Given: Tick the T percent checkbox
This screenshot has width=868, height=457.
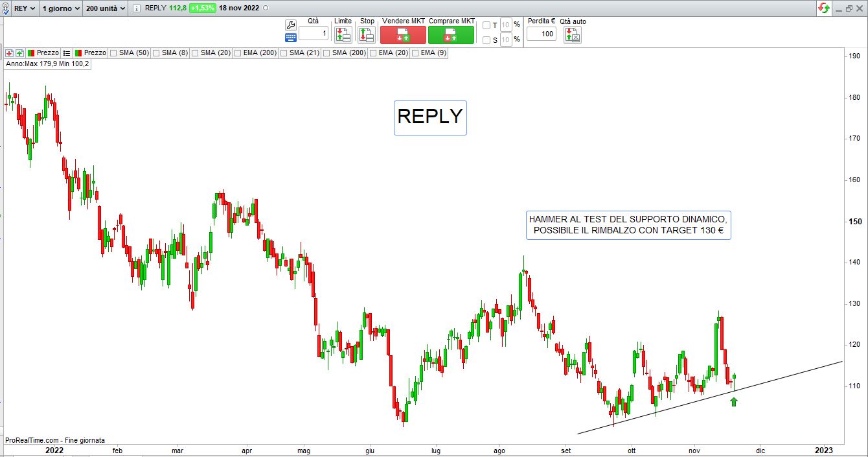Looking at the screenshot, I should pos(486,25).
